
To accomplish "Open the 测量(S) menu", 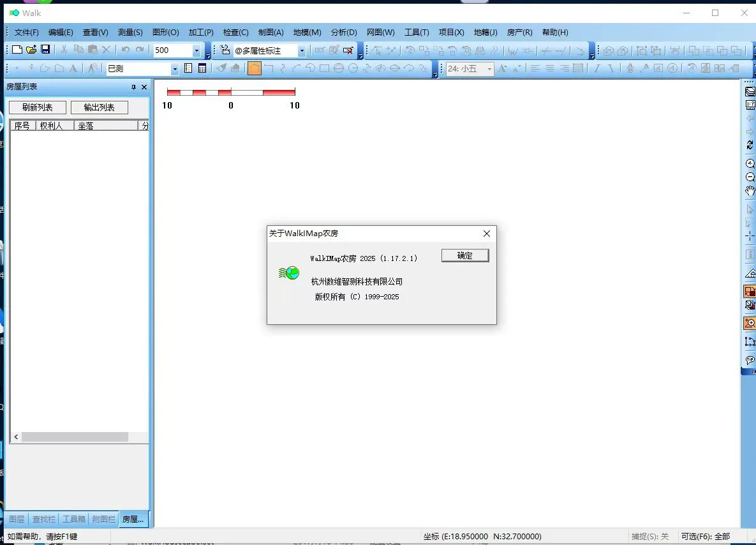I will (130, 33).
